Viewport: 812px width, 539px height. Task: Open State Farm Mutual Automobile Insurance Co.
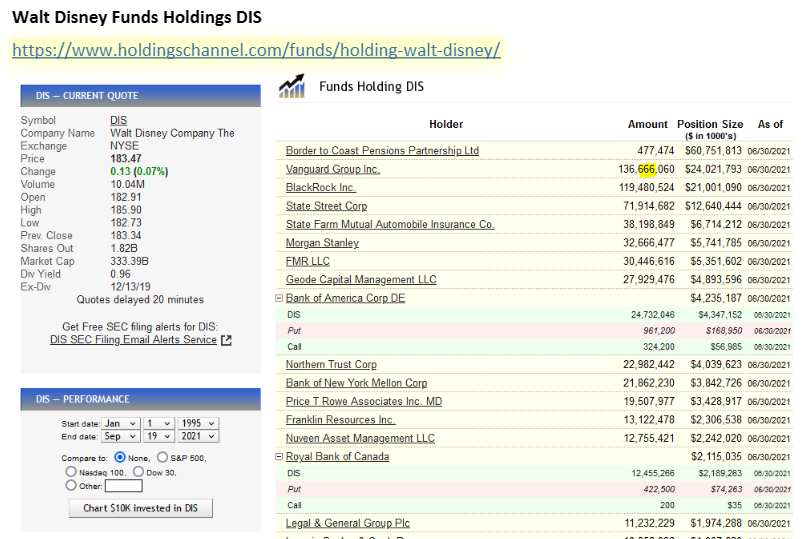390,225
